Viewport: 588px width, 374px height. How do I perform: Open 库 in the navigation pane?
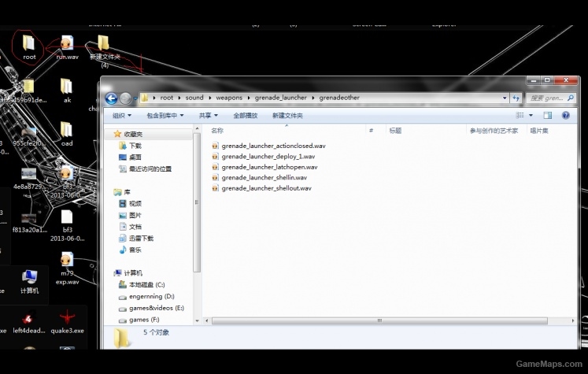(x=128, y=192)
